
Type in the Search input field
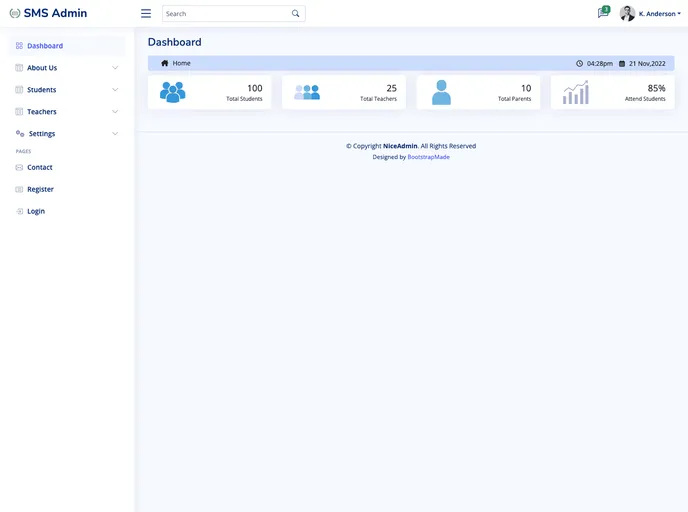(225, 14)
